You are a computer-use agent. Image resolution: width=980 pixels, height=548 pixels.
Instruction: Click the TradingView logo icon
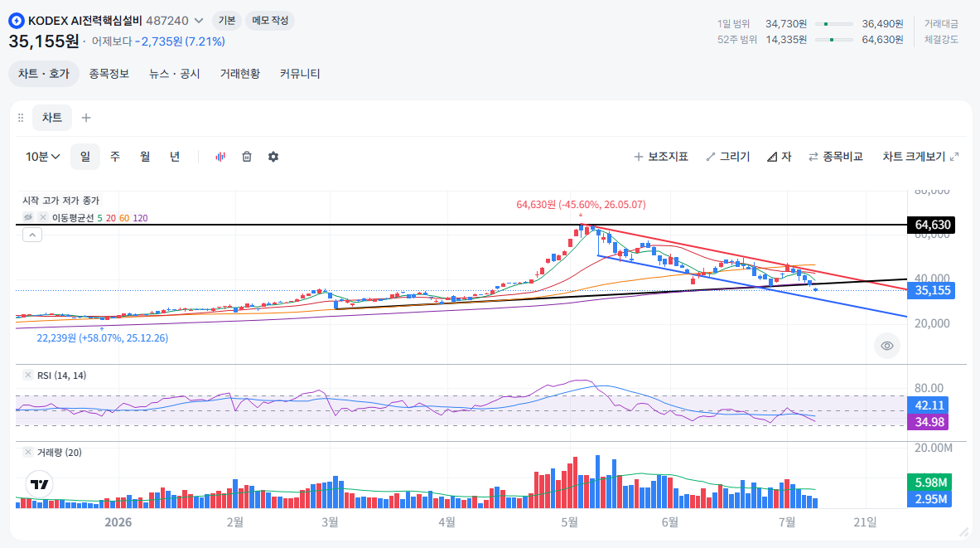tap(40, 484)
